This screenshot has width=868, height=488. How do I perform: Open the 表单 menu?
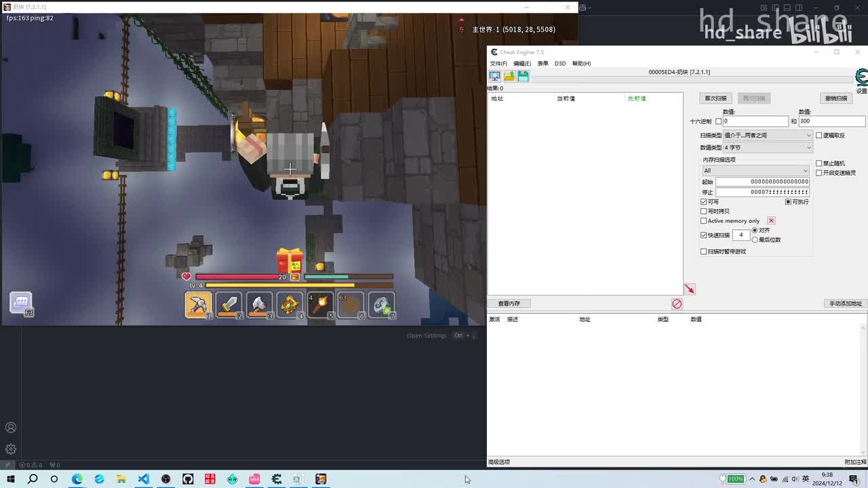click(x=542, y=64)
